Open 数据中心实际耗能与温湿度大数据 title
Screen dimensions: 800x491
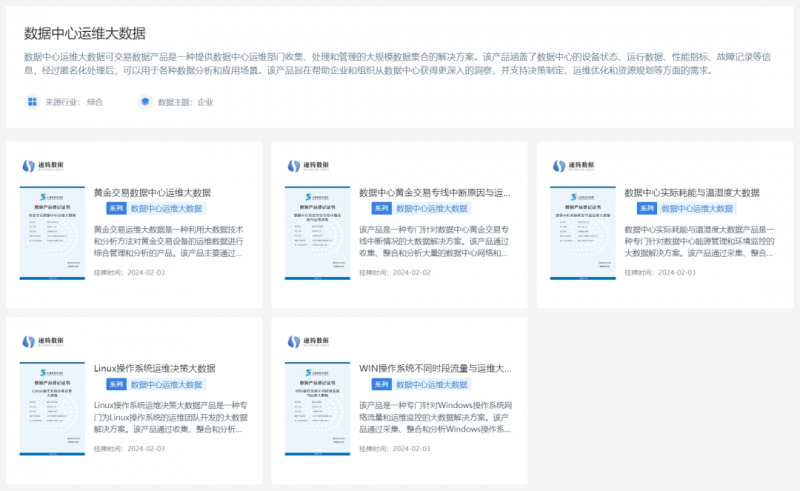(x=692, y=192)
